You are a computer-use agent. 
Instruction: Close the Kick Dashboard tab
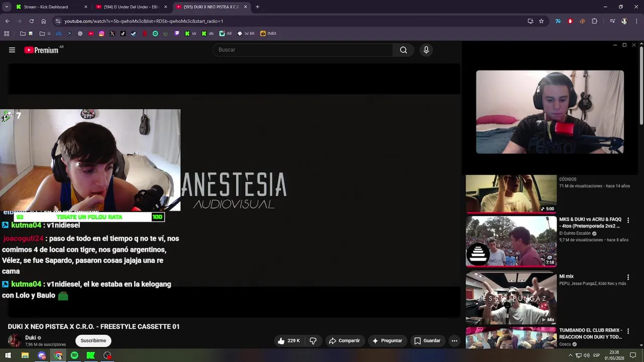86,7
